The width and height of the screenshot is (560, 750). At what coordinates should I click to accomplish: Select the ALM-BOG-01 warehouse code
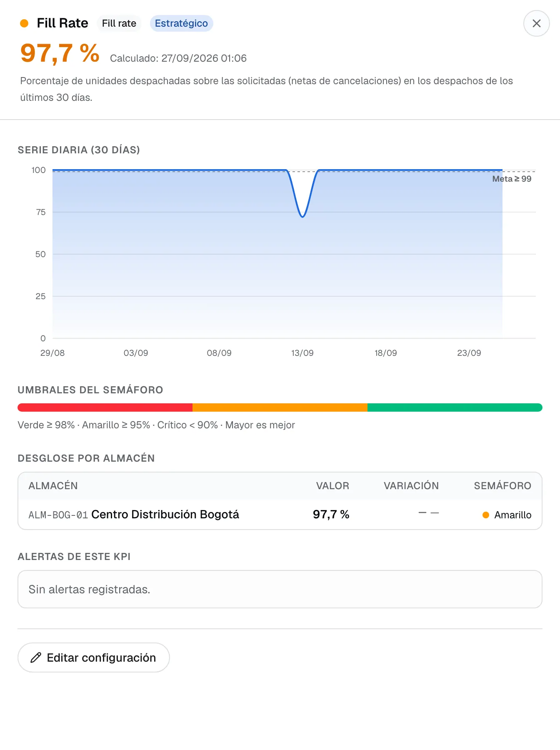pyautogui.click(x=58, y=515)
